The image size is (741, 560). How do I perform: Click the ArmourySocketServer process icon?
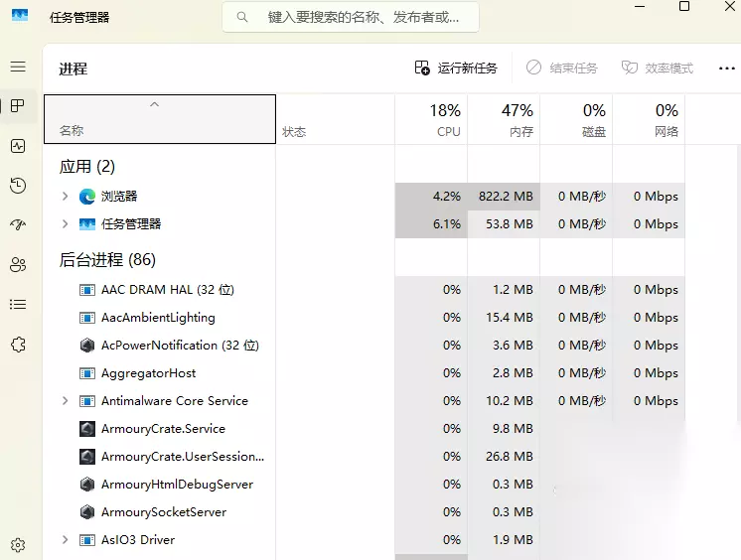tap(87, 512)
